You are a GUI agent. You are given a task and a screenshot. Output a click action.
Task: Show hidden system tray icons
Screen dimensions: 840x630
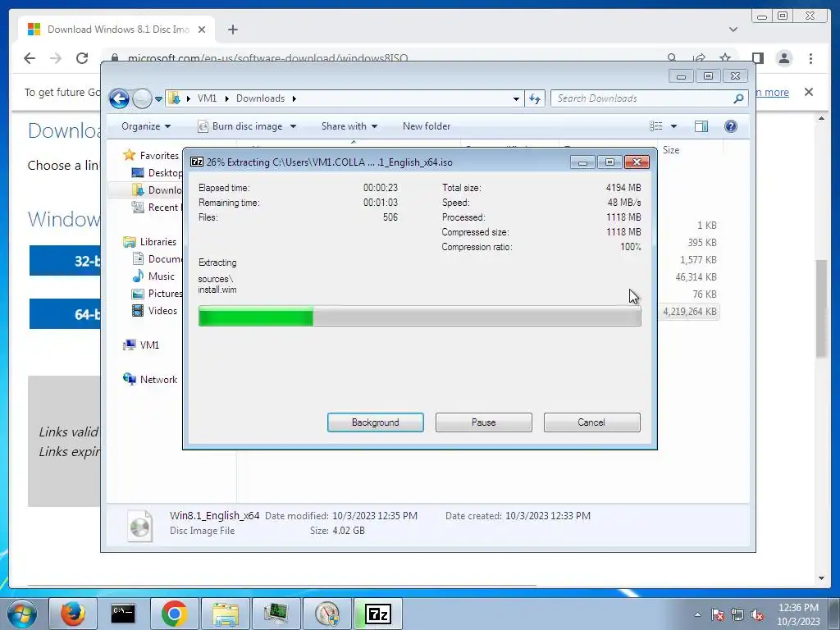(x=697, y=614)
